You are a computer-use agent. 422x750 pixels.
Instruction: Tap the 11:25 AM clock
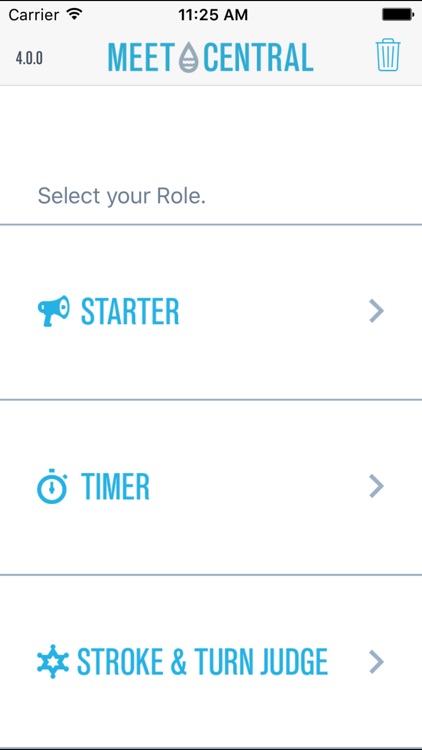(213, 15)
